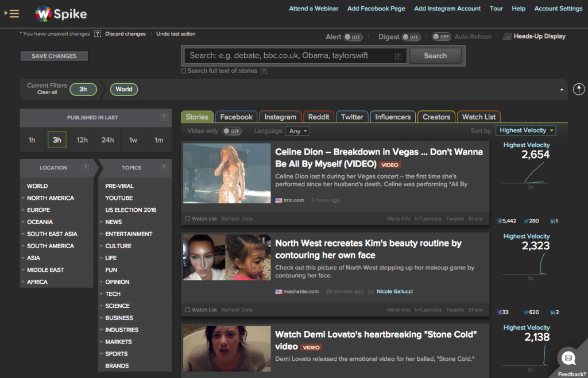This screenshot has height=378, width=588.
Task: Click help icon beside Published In Last
Action: (x=164, y=118)
